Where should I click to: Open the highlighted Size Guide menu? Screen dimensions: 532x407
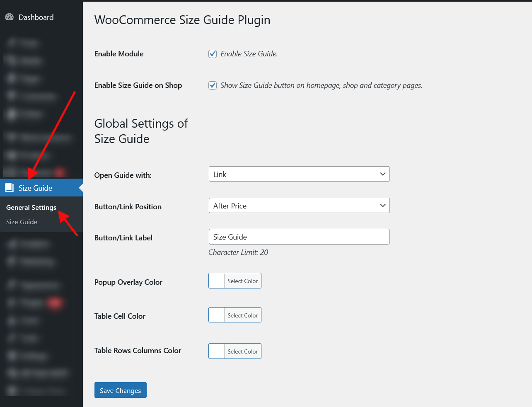41,188
